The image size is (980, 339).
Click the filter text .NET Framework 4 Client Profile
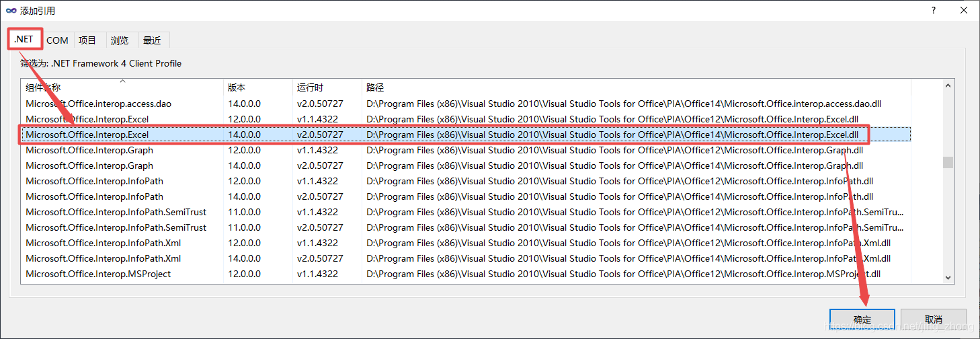[x=116, y=63]
